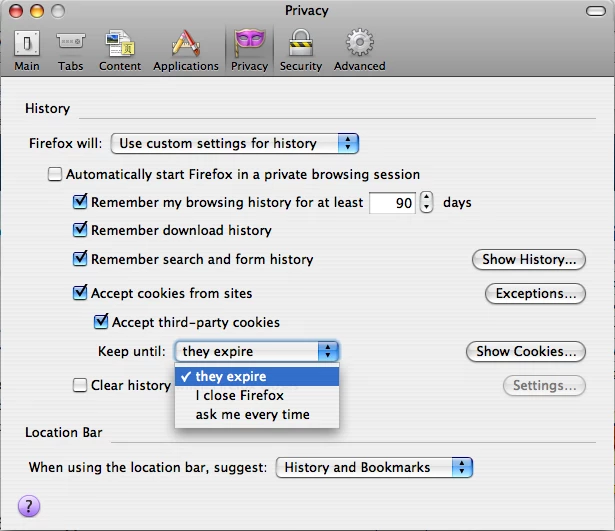Image resolution: width=615 pixels, height=531 pixels.
Task: Choose 'ask me every time' option
Action: coord(257,415)
